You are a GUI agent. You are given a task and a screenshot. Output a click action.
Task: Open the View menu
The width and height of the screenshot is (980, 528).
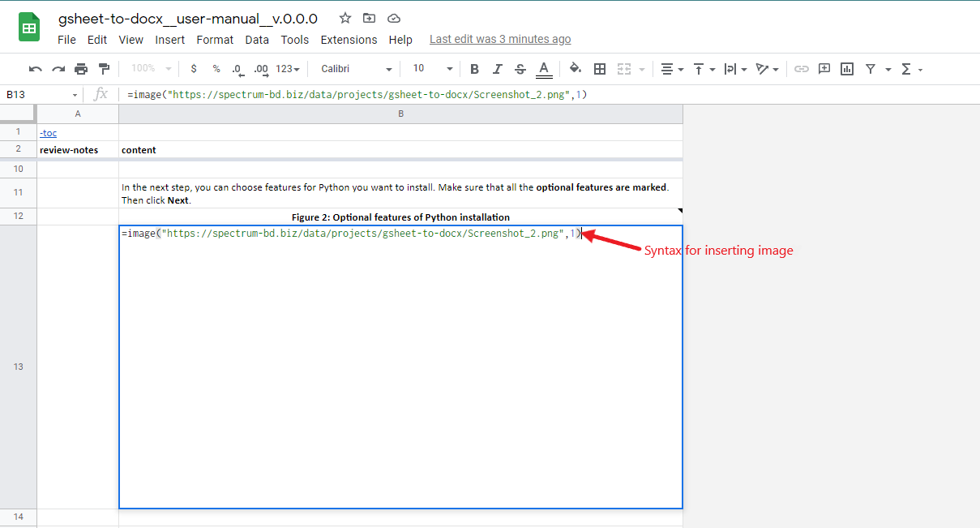pos(131,40)
